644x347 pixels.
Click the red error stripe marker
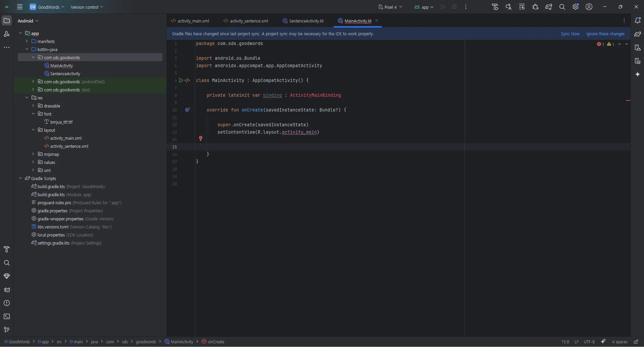coord(628,100)
